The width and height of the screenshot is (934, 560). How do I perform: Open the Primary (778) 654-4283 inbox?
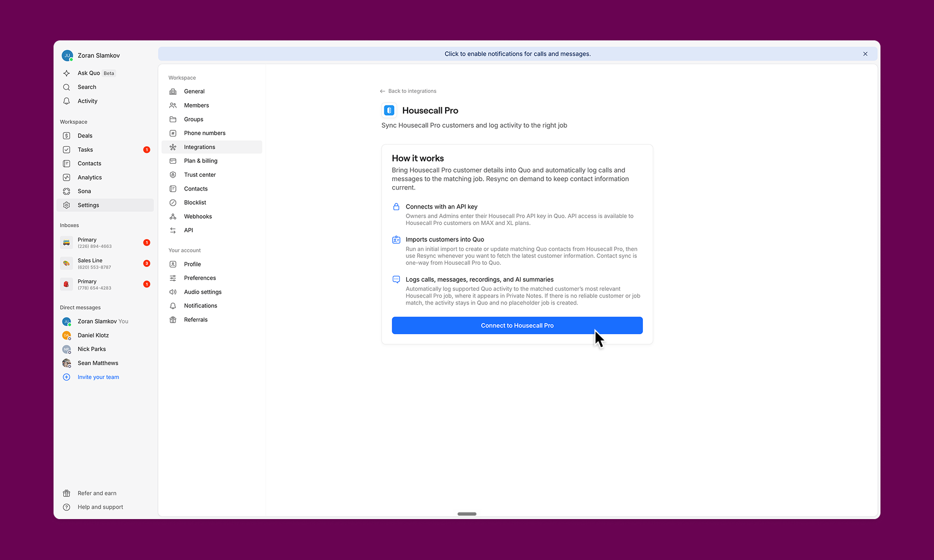tap(105, 284)
